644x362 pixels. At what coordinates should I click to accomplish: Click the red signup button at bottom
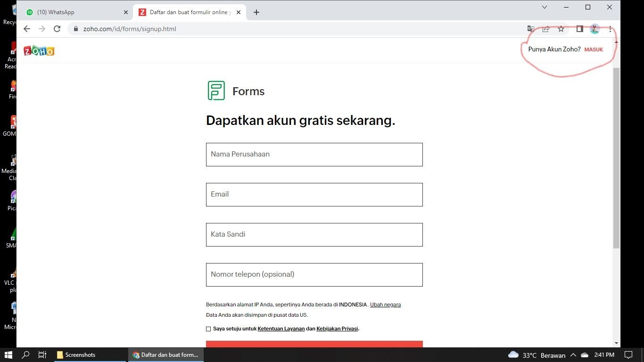pos(314,344)
